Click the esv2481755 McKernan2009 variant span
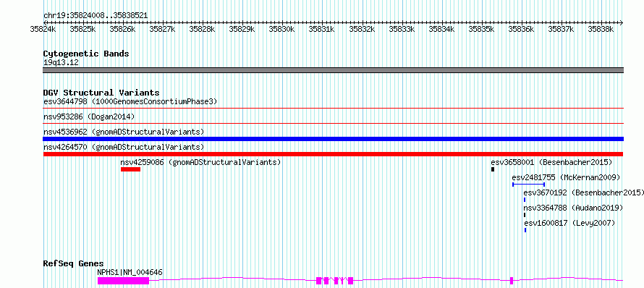 (529, 185)
